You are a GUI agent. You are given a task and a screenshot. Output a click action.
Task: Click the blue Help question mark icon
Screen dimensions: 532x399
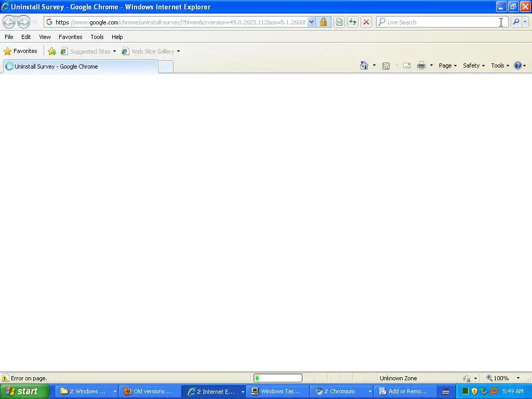518,65
